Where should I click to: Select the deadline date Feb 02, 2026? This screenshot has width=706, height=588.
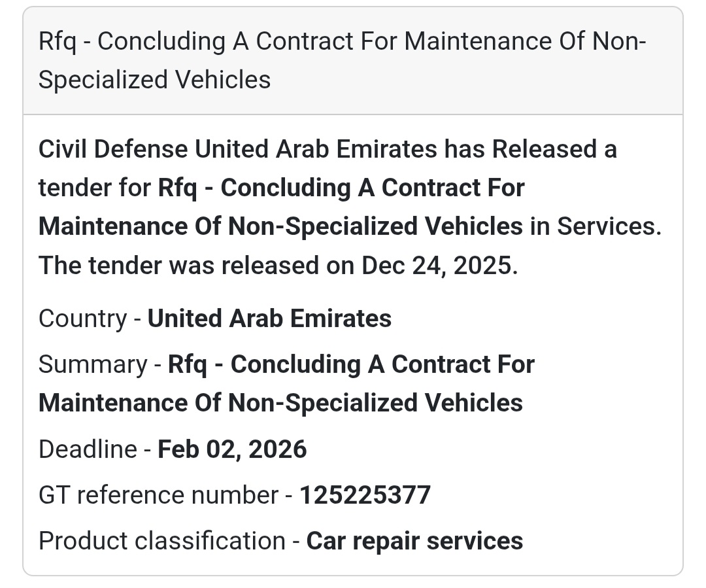(x=232, y=449)
